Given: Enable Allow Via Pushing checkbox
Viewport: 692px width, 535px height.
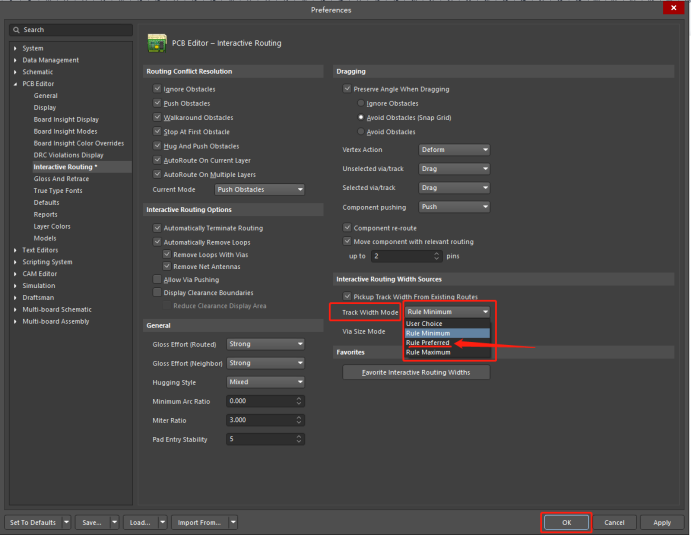Looking at the screenshot, I should (x=157, y=280).
